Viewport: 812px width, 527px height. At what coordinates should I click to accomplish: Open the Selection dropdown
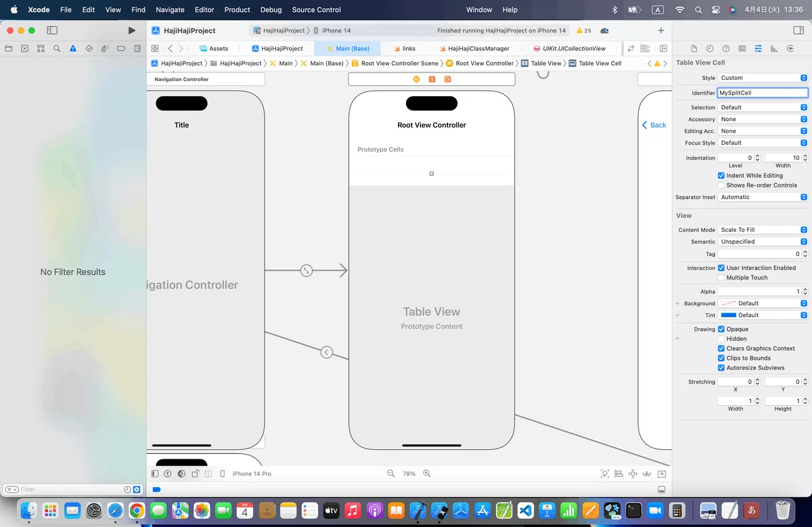click(763, 108)
